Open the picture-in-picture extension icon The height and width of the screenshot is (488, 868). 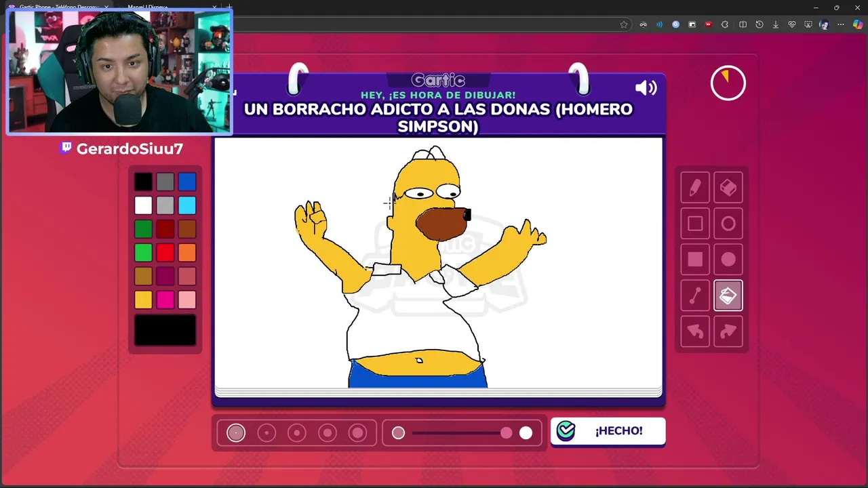[x=692, y=24]
